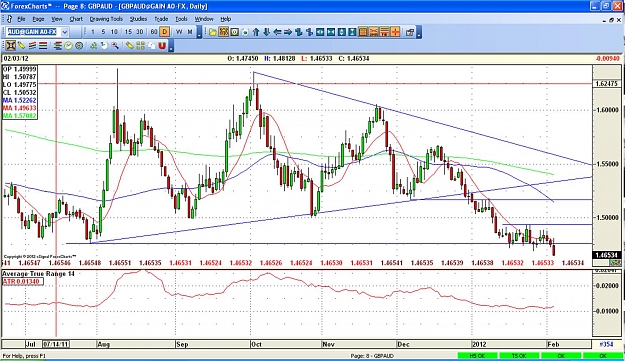Click the orange grid lines icon

[363, 32]
